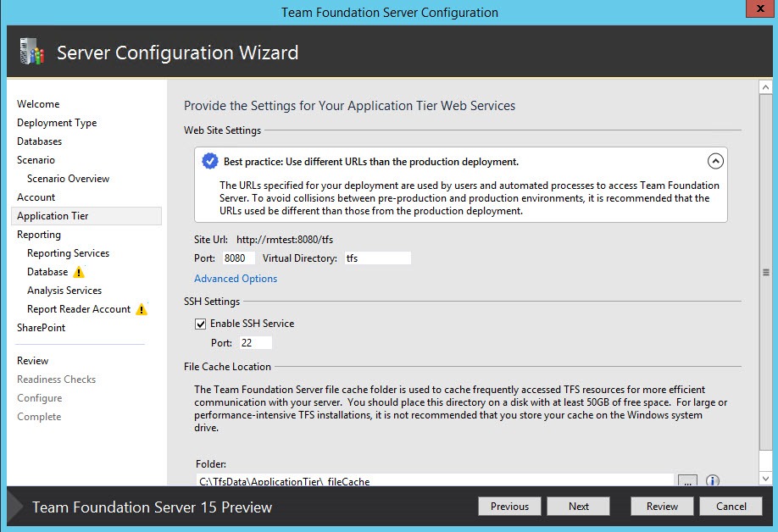Click the Virtual Directory input field
Image resolution: width=778 pixels, height=532 pixels.
pyautogui.click(x=378, y=258)
